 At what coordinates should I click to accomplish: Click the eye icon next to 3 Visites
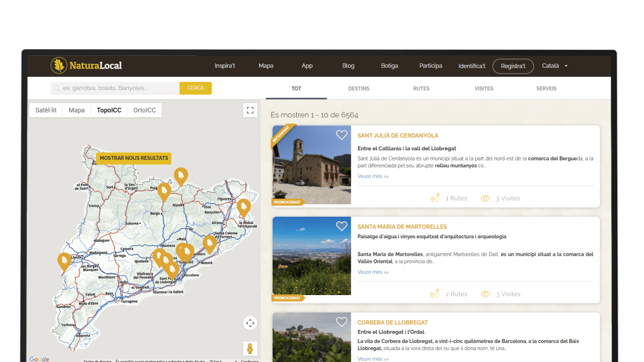click(x=485, y=198)
